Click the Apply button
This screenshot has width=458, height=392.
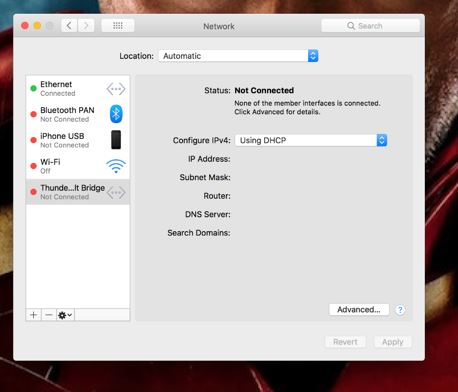coord(392,342)
